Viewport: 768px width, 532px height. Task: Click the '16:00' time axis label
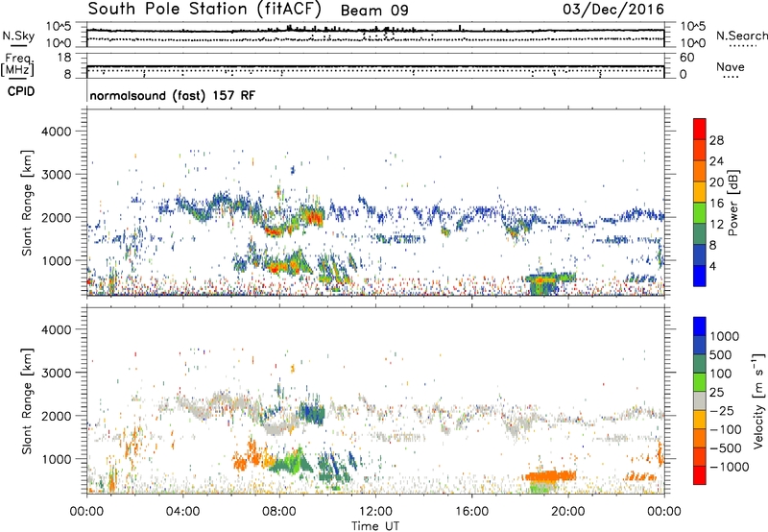(471, 512)
